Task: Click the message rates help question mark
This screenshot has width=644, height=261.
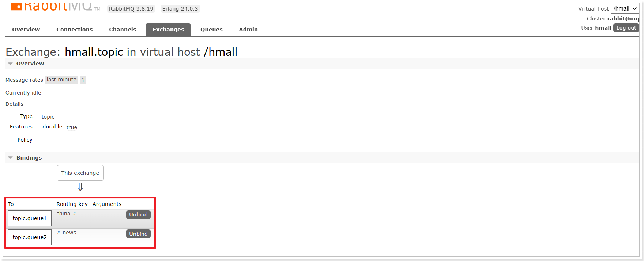Action: pos(83,80)
